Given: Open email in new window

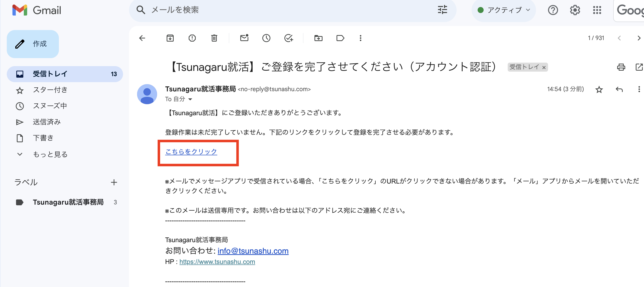Looking at the screenshot, I should (x=639, y=67).
